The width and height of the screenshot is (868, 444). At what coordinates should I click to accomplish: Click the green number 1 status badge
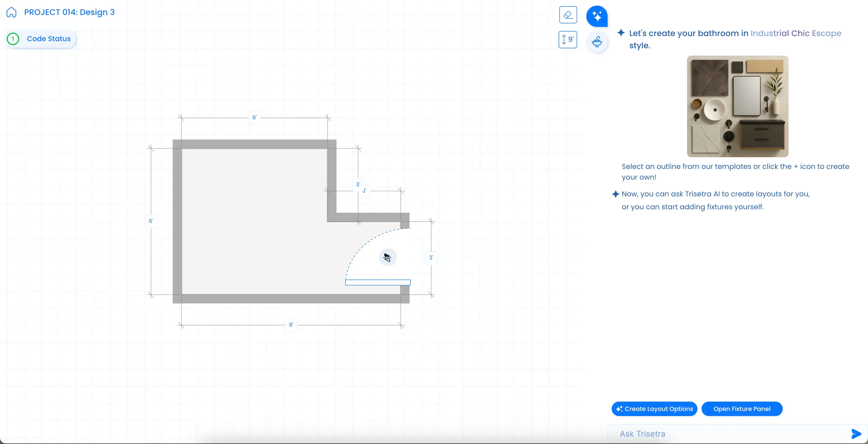13,39
